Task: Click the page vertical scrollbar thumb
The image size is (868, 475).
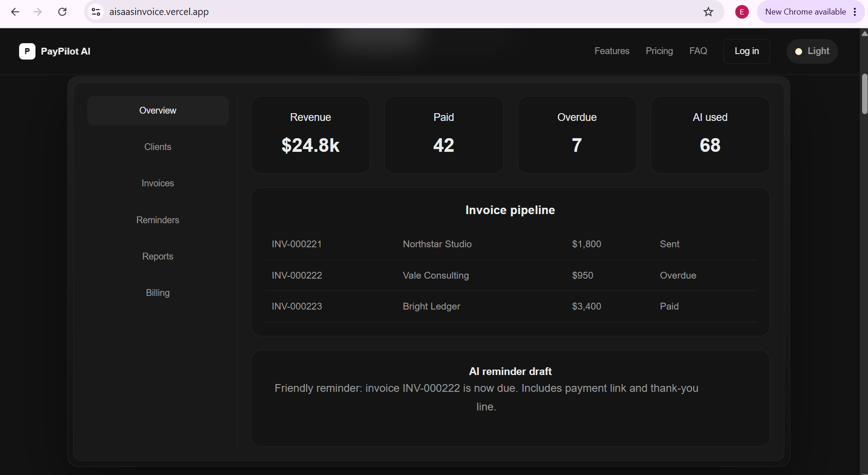Action: 864,94
